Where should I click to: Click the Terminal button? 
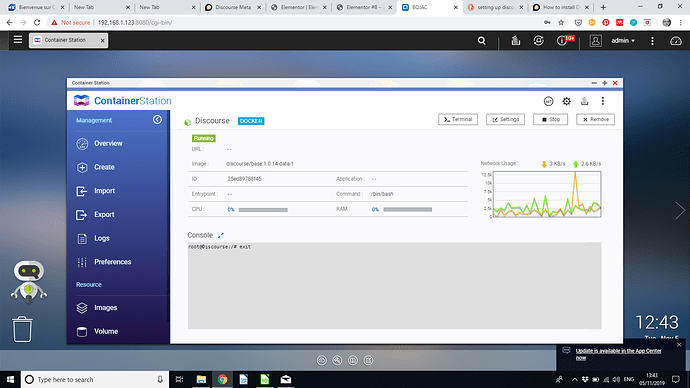[458, 119]
